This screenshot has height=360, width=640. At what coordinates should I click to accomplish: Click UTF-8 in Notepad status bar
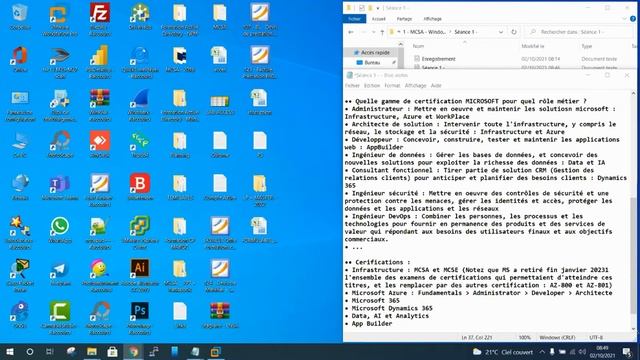click(x=596, y=338)
